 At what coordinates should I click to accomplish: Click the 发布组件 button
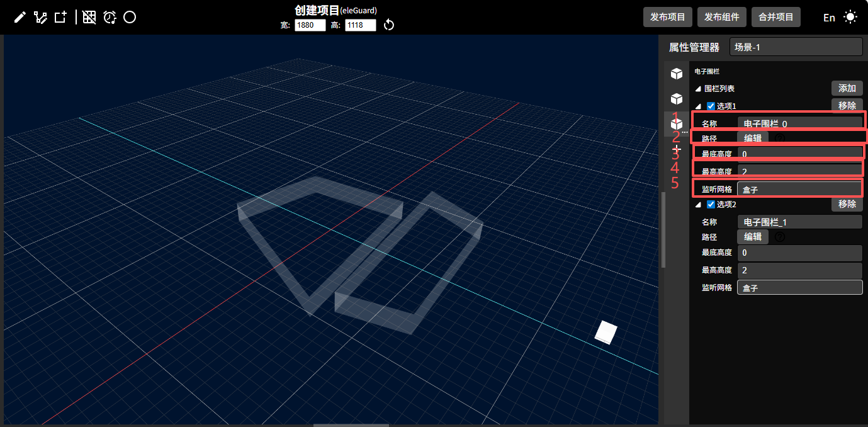click(722, 17)
